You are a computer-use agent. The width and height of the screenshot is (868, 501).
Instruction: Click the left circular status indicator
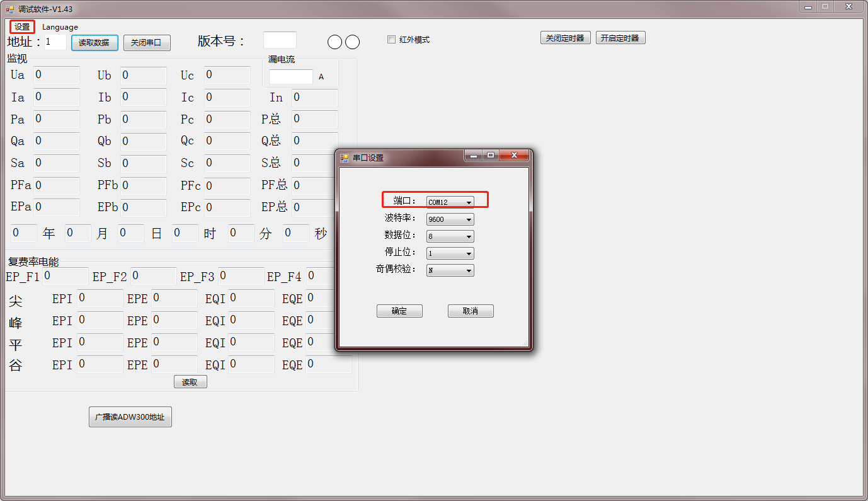click(x=335, y=42)
